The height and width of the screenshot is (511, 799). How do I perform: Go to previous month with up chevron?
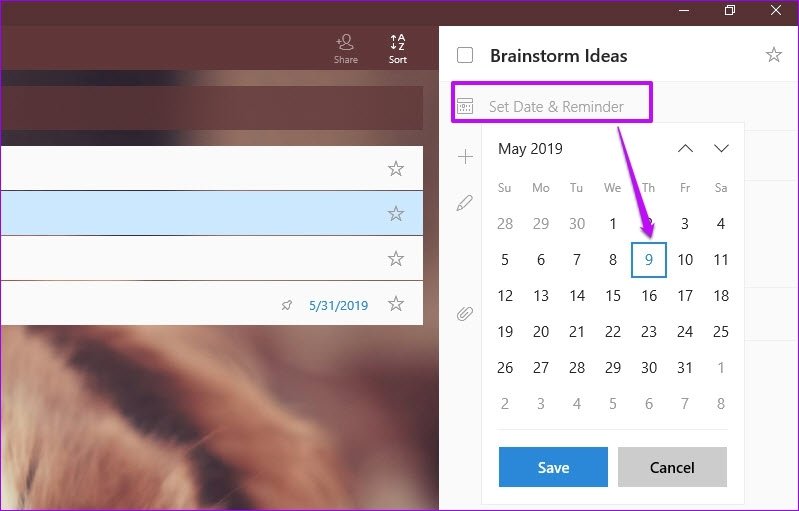pyautogui.click(x=685, y=148)
